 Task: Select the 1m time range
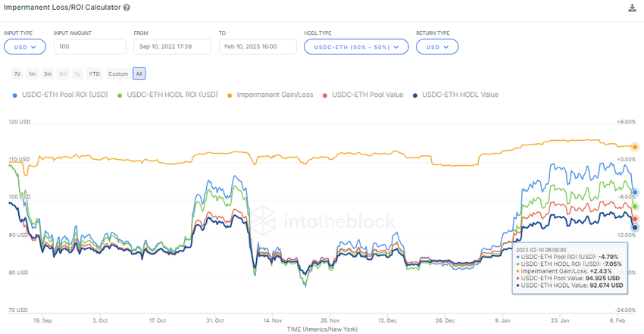point(32,73)
